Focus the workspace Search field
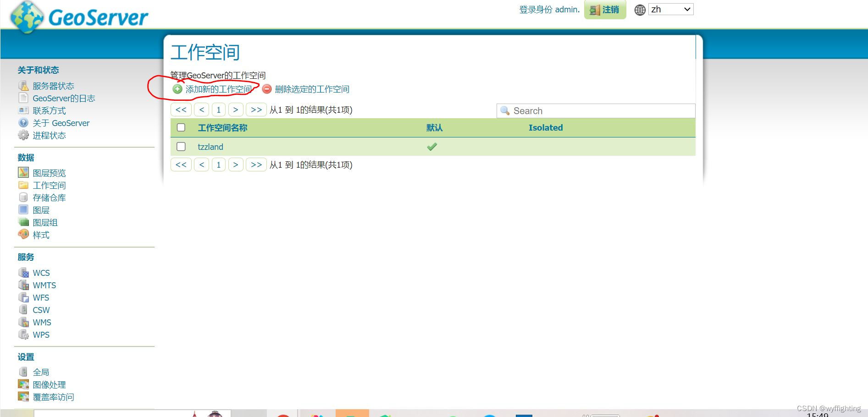This screenshot has width=868, height=417. [x=596, y=111]
